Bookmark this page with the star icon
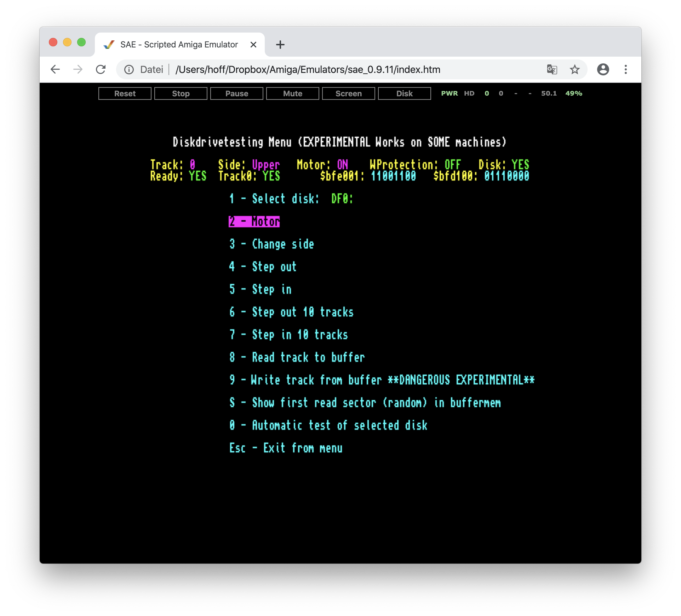 (575, 69)
